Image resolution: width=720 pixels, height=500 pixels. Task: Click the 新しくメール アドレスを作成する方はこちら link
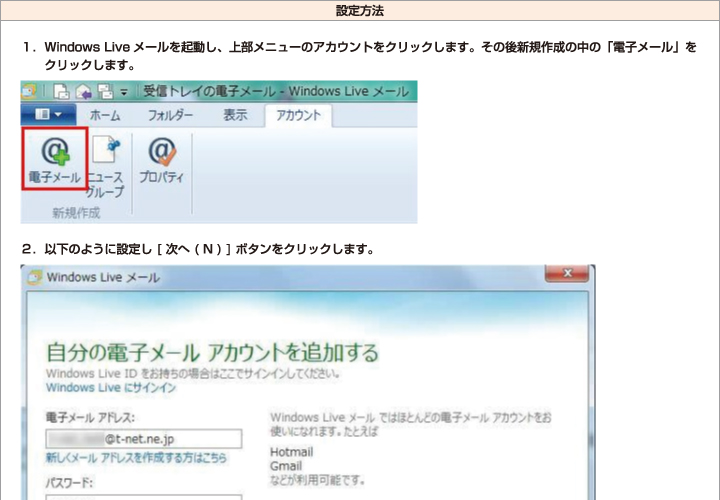click(x=136, y=457)
